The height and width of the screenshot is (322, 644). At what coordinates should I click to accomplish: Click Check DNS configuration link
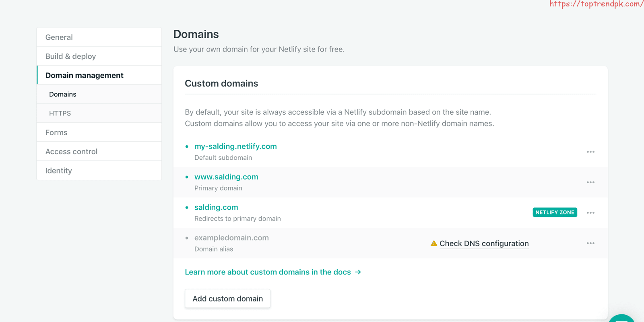(x=484, y=244)
